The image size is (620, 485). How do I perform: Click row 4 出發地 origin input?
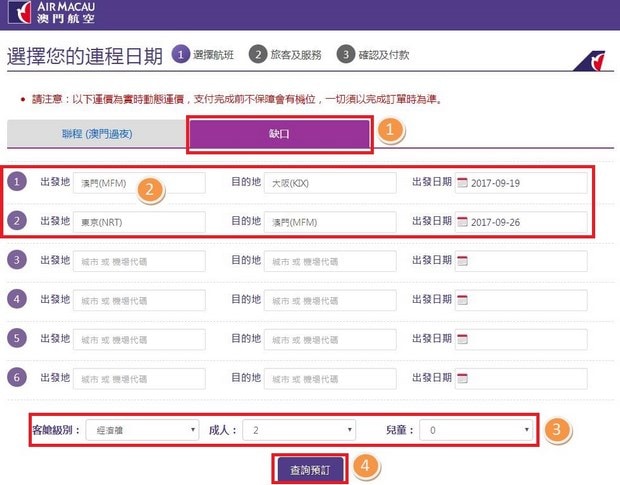139,300
